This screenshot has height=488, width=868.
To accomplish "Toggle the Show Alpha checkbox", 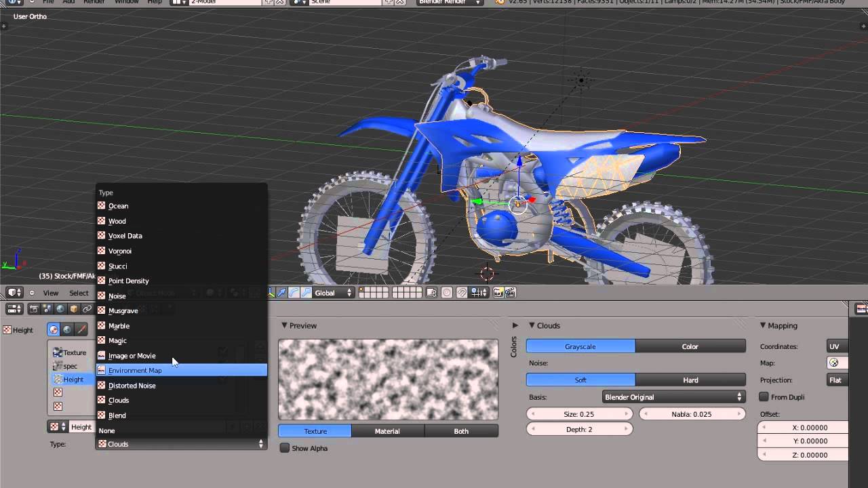I will [x=285, y=448].
